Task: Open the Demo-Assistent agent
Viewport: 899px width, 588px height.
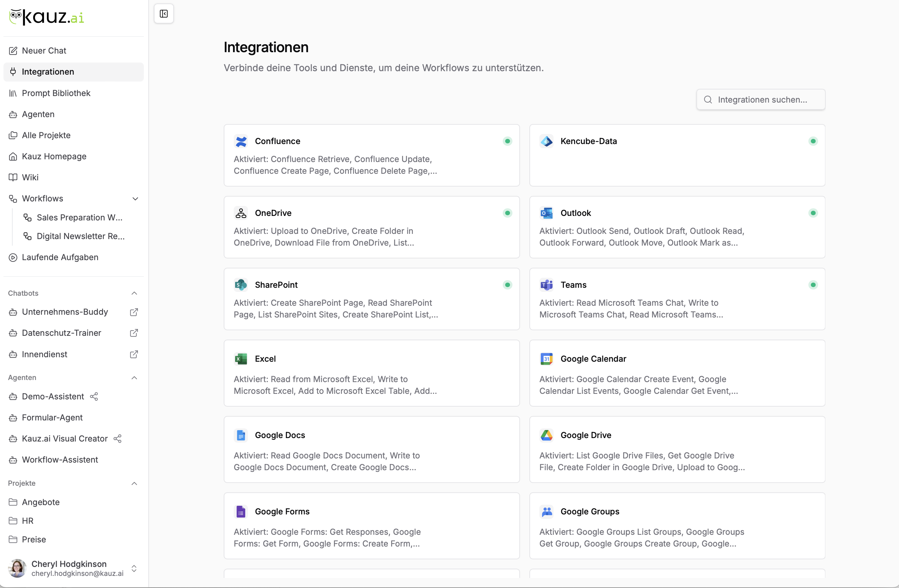Action: (x=53, y=397)
